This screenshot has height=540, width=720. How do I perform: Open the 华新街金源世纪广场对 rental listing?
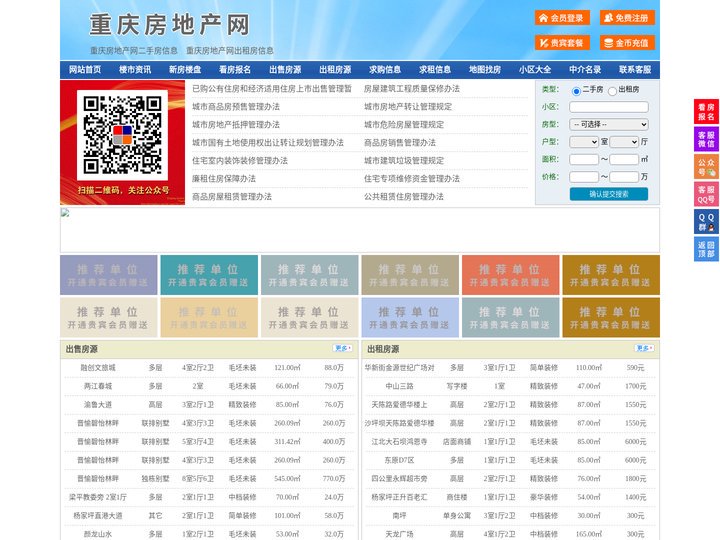point(399,368)
